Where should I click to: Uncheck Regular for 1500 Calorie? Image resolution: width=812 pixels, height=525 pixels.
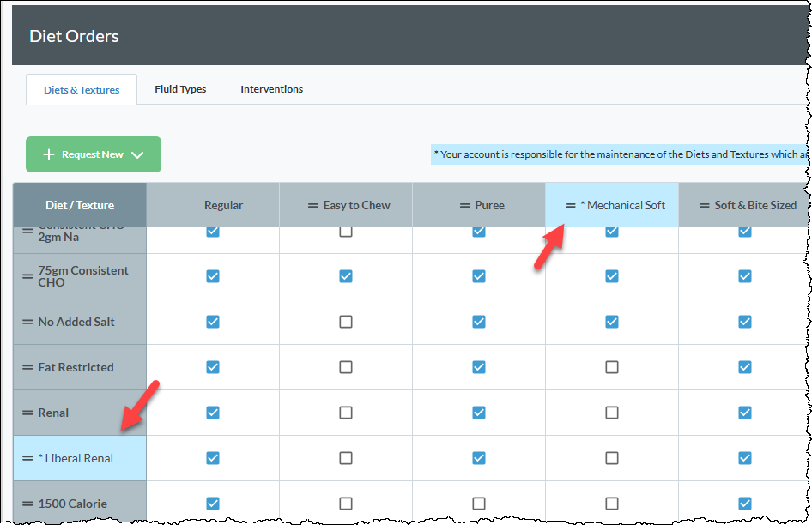click(213, 504)
